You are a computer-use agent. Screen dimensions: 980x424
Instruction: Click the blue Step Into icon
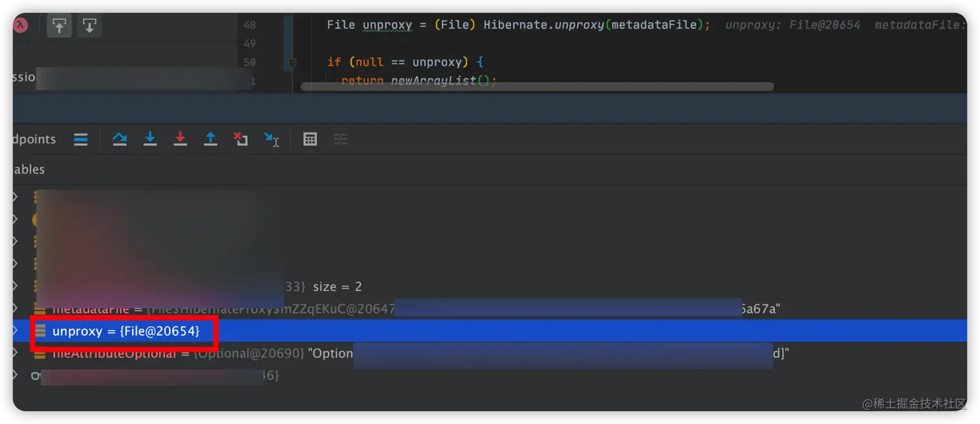pos(150,139)
